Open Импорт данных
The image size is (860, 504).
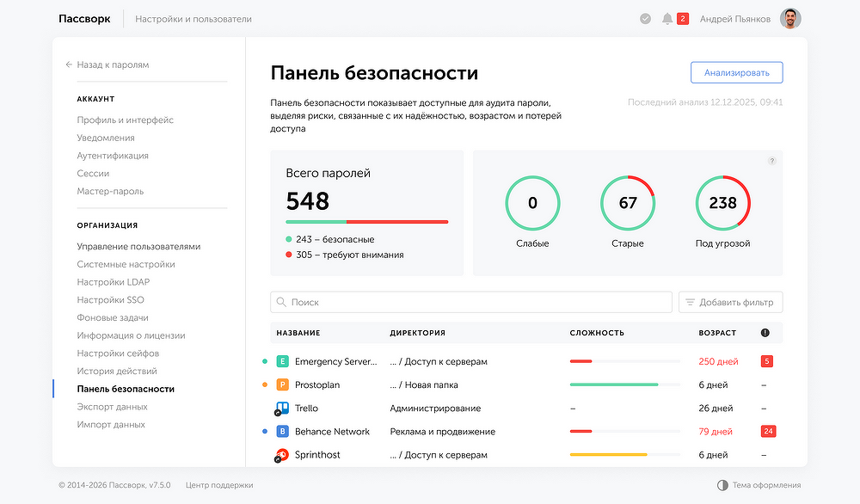click(x=111, y=425)
